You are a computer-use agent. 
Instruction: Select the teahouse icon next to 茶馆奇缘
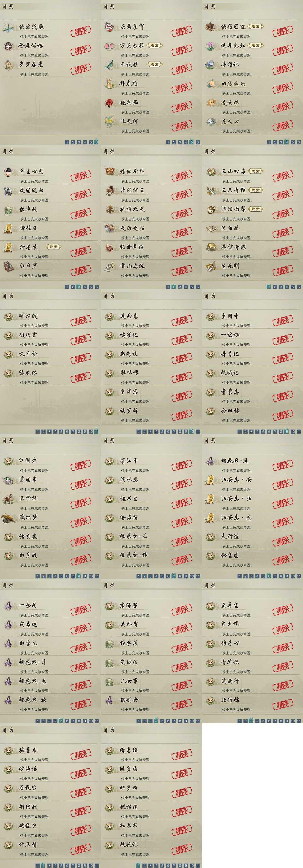coord(211,247)
